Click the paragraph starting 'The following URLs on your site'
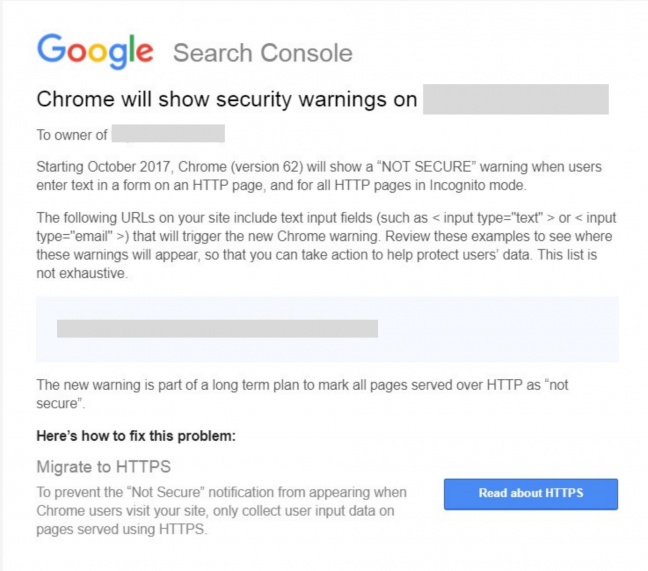Image resolution: width=648 pixels, height=571 pixels. (x=326, y=245)
